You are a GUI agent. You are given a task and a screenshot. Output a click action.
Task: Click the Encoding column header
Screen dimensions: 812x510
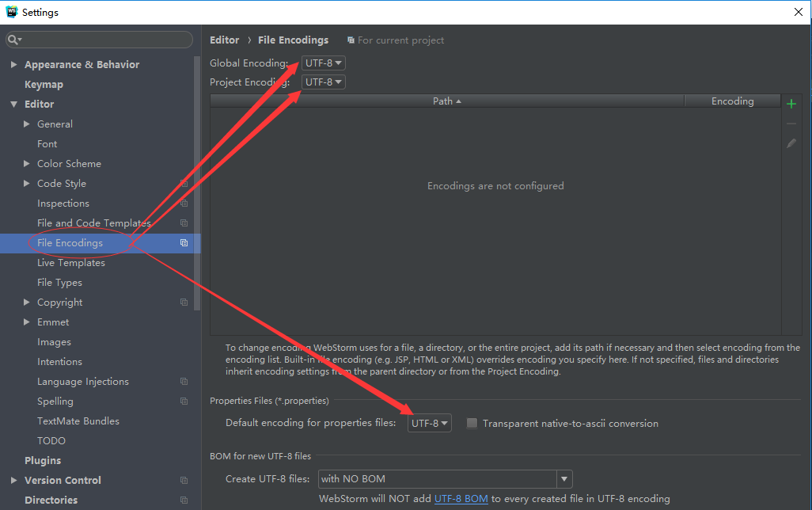click(x=732, y=101)
